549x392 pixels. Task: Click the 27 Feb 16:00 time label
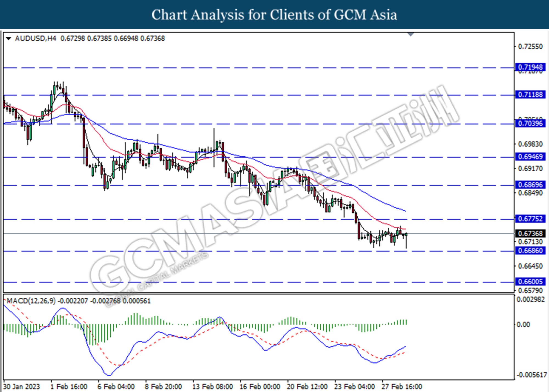402,387
